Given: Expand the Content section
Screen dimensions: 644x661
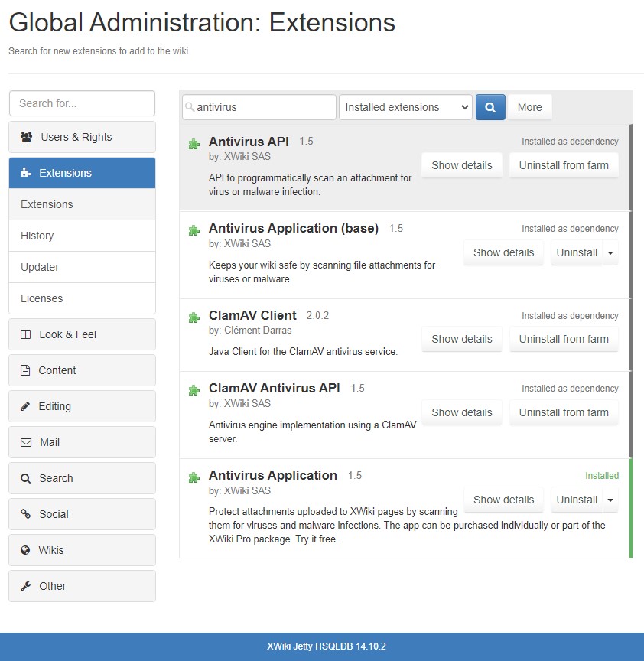Looking at the screenshot, I should (x=82, y=370).
